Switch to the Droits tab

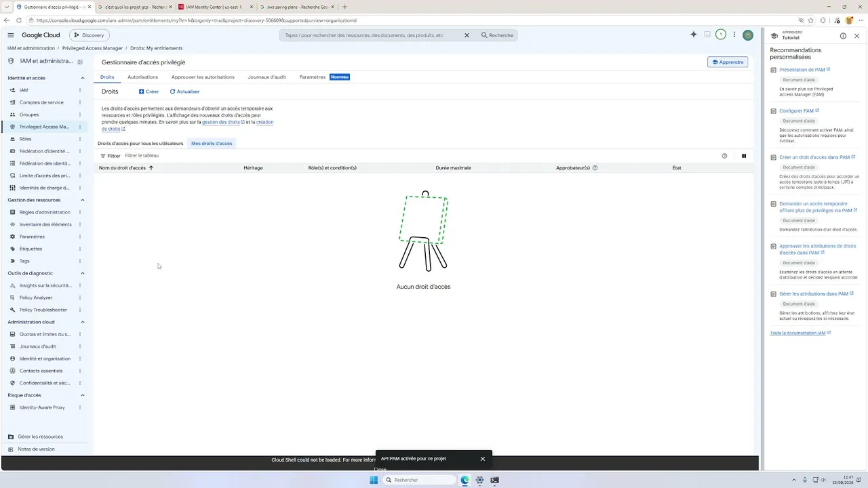(x=107, y=77)
